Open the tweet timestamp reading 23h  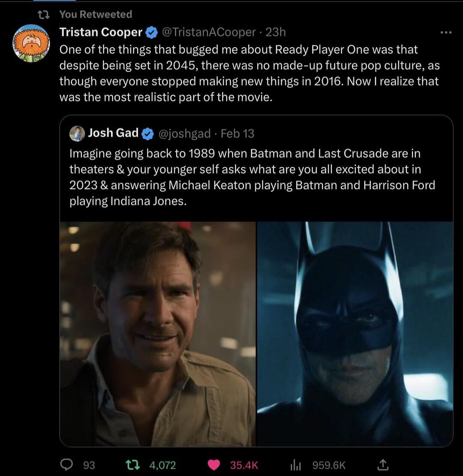point(276,32)
